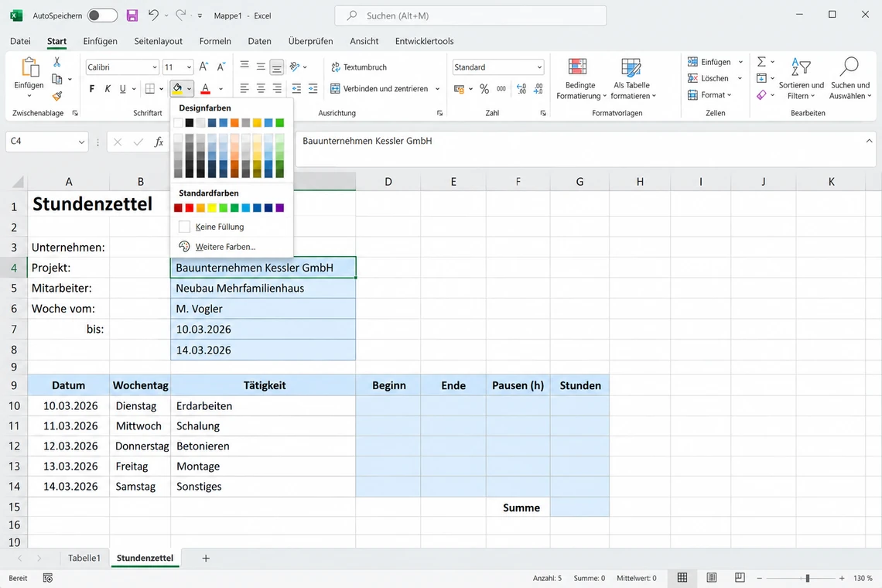Expand the Name Box dropdown showing C4
The image size is (882, 588).
coord(81,142)
